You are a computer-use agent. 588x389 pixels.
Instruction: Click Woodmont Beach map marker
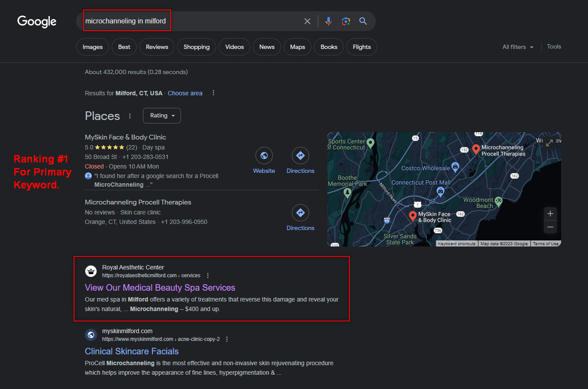pyautogui.click(x=498, y=201)
